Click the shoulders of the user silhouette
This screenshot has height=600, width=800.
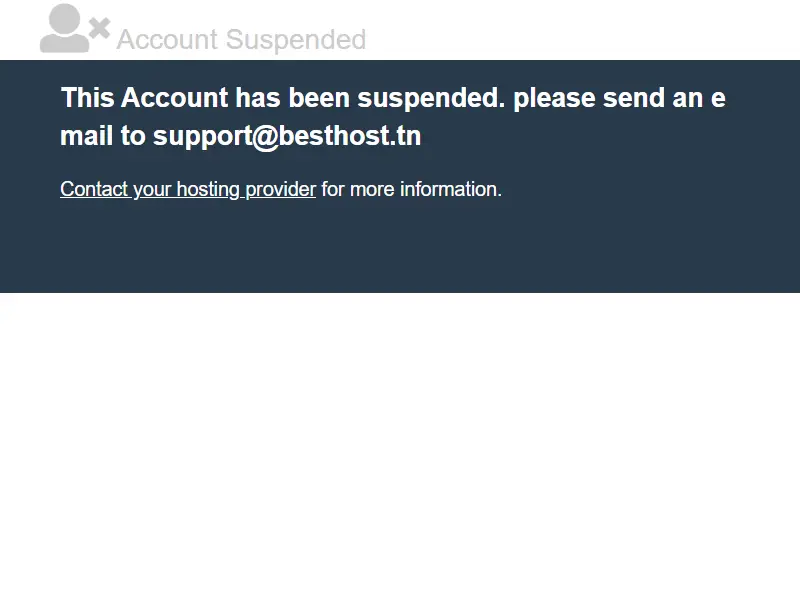coord(65,43)
